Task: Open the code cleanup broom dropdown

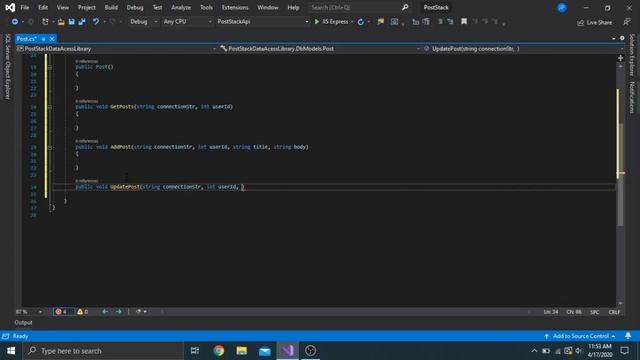Action: click(141, 311)
